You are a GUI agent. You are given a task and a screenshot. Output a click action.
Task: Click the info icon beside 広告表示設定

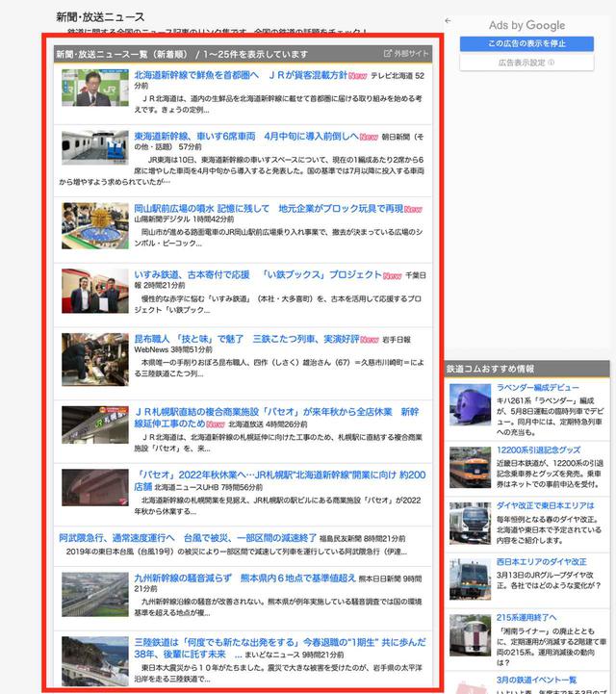551,63
